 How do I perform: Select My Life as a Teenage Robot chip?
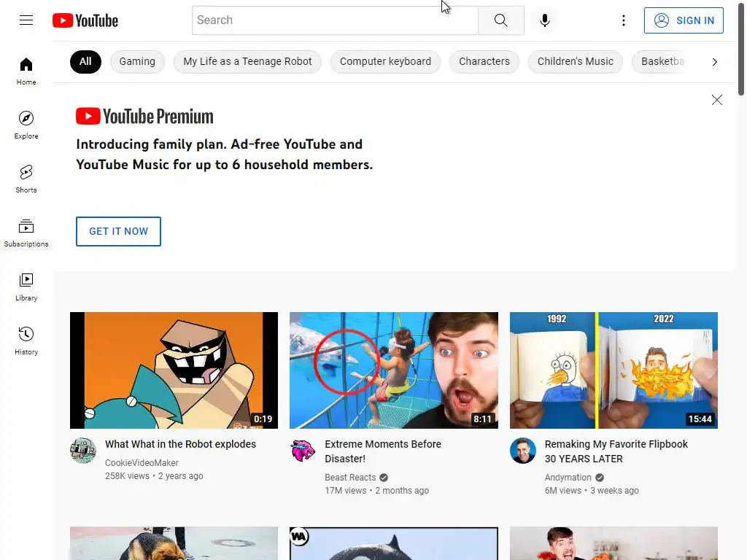tap(247, 61)
